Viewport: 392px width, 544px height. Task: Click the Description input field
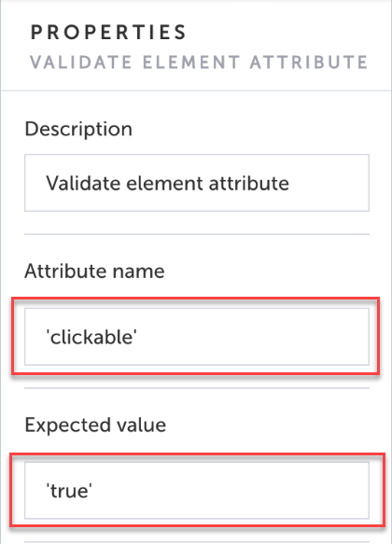pyautogui.click(x=197, y=183)
